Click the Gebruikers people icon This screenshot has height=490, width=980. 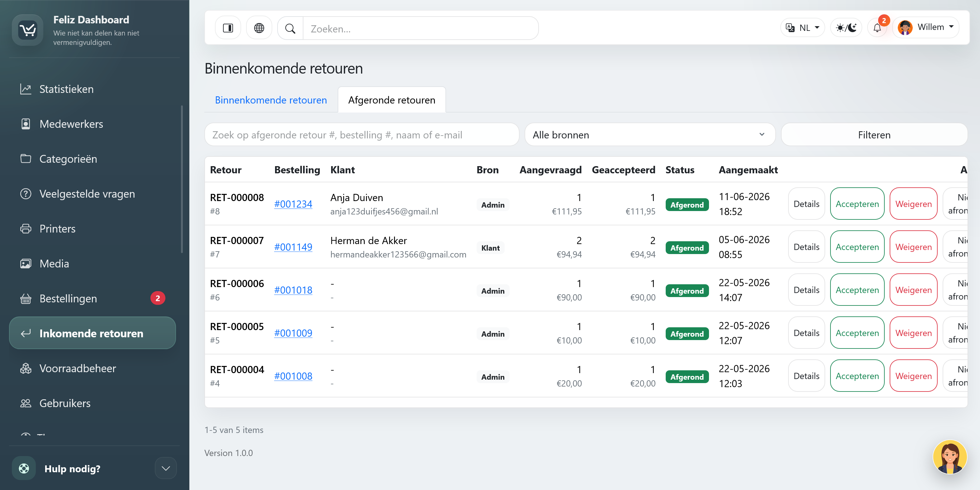[26, 403]
